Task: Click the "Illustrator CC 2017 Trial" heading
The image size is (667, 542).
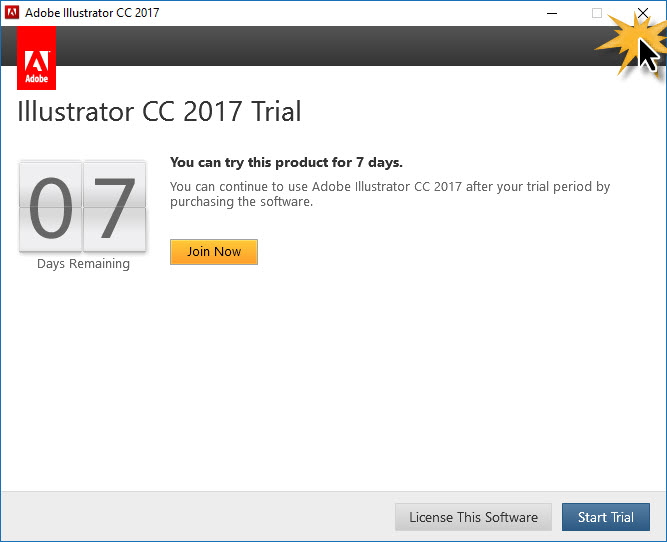Action: tap(159, 111)
